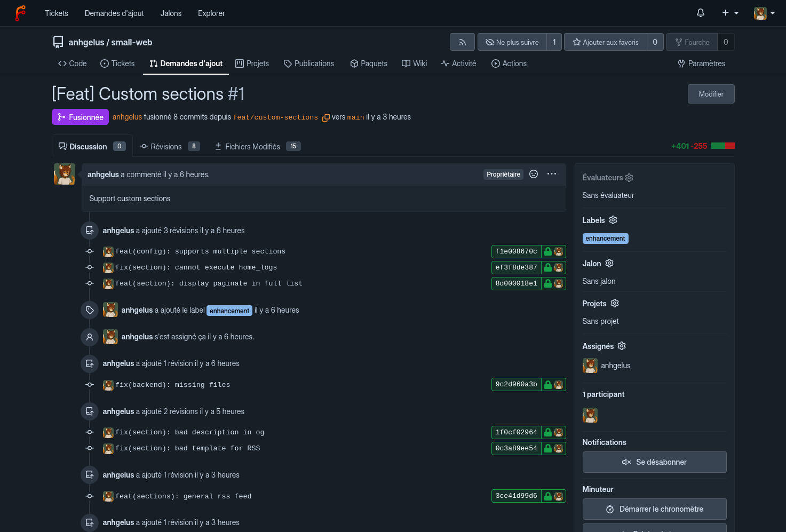The height and width of the screenshot is (532, 786).
Task: Click the Modifier button
Action: pos(711,93)
